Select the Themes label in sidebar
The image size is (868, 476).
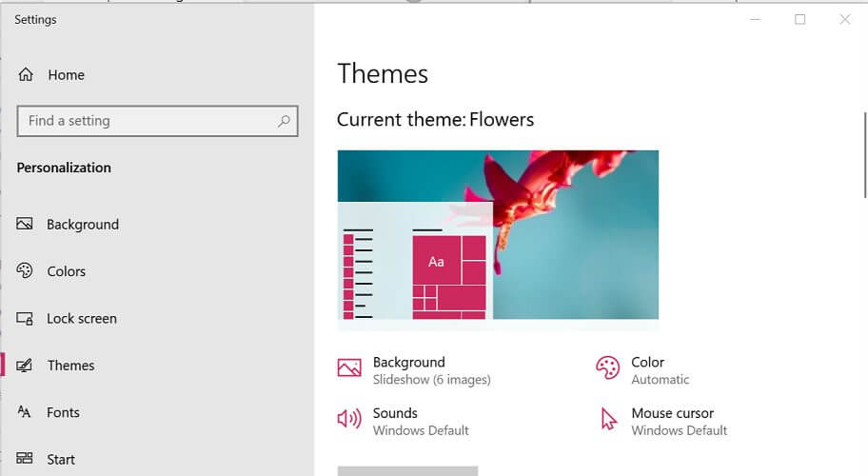pyautogui.click(x=70, y=366)
